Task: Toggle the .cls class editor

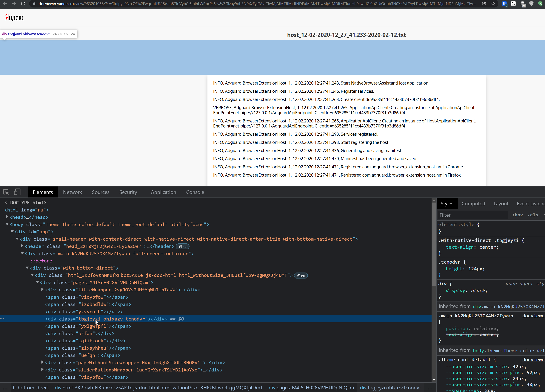Action: coord(533,215)
